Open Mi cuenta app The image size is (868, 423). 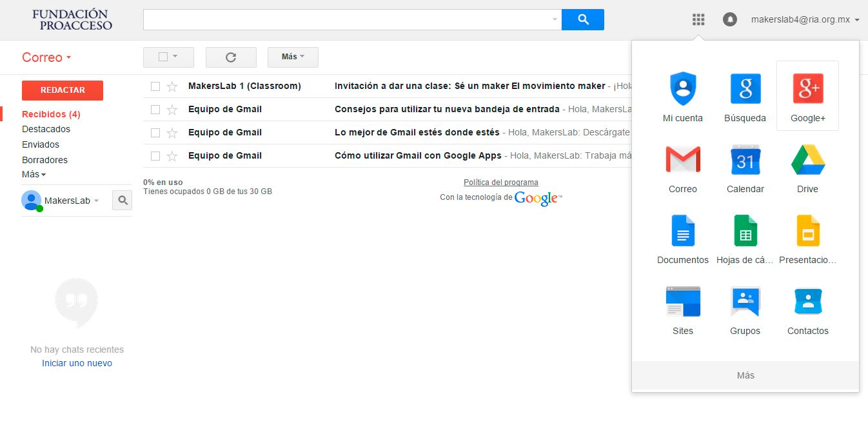pos(683,97)
